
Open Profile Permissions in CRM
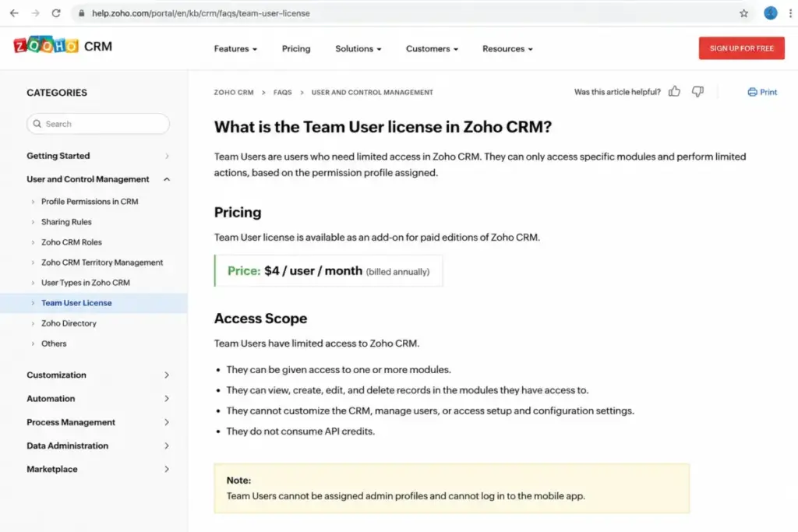pos(90,202)
